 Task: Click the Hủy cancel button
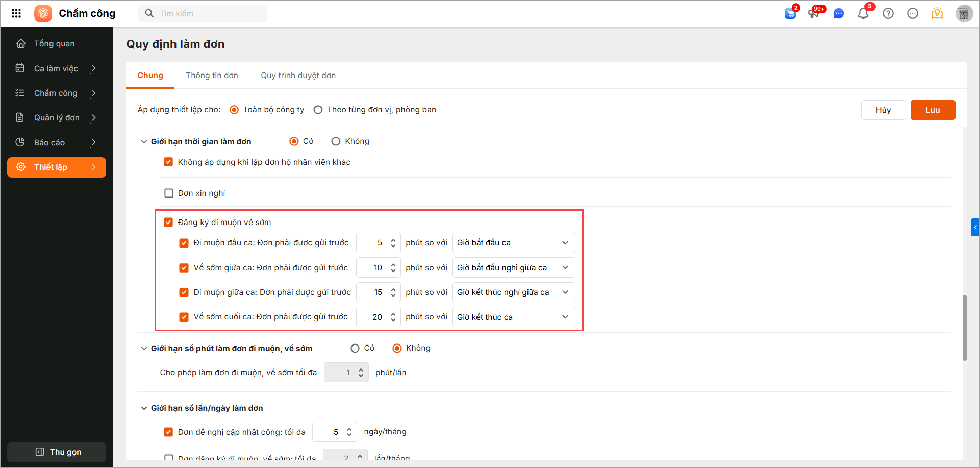pos(883,110)
